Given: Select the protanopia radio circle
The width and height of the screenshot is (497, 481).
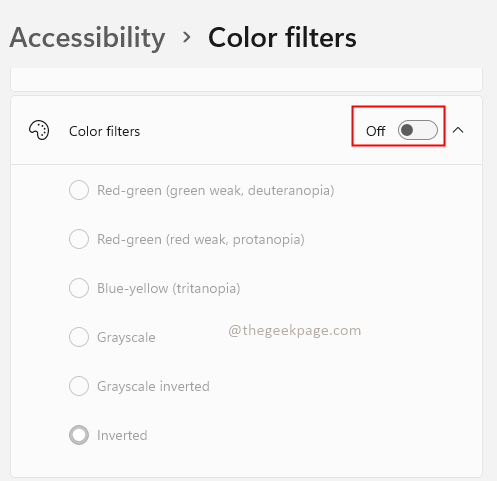Looking at the screenshot, I should pos(79,239).
